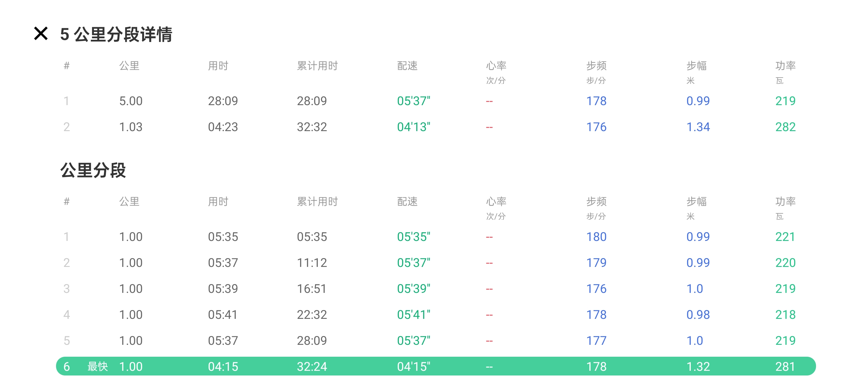This screenshot has width=868, height=388.
Task: Click the 步幅 header in 公里分段 table
Action: [696, 202]
